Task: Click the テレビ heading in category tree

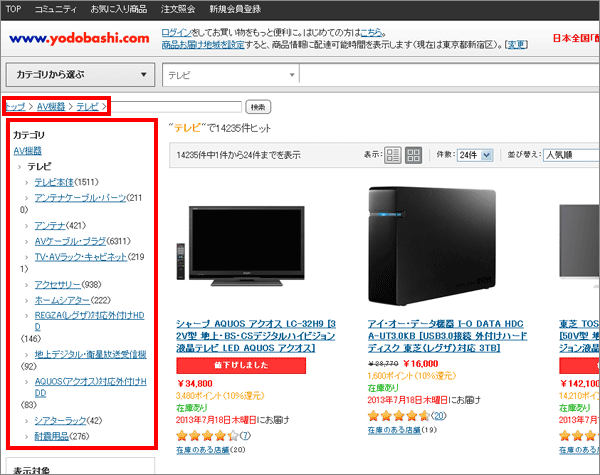Action: (39, 166)
